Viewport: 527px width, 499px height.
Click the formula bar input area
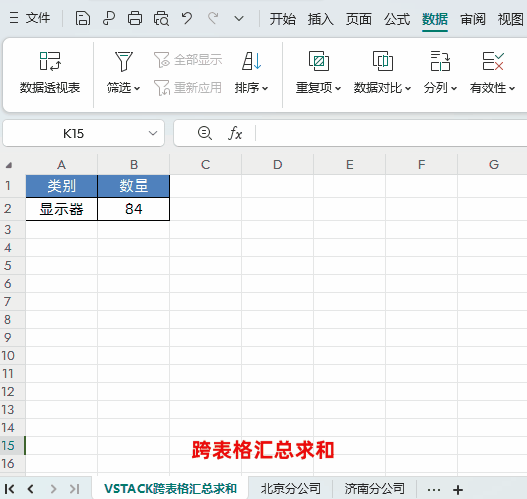391,133
